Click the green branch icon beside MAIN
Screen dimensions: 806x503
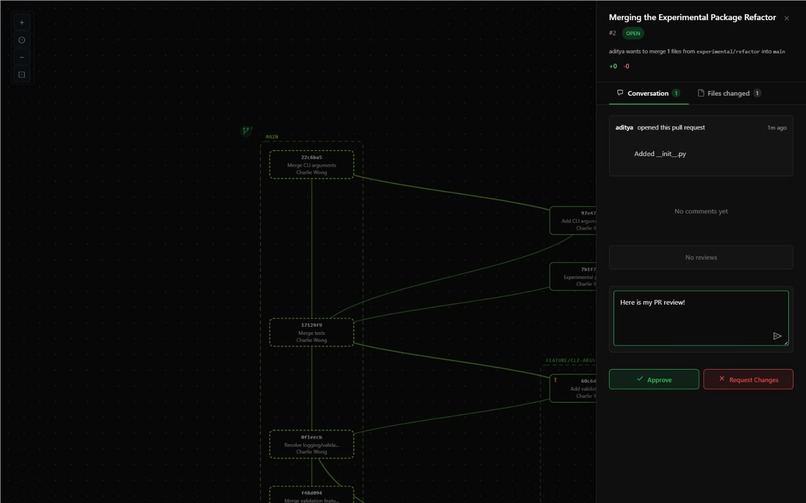click(246, 131)
